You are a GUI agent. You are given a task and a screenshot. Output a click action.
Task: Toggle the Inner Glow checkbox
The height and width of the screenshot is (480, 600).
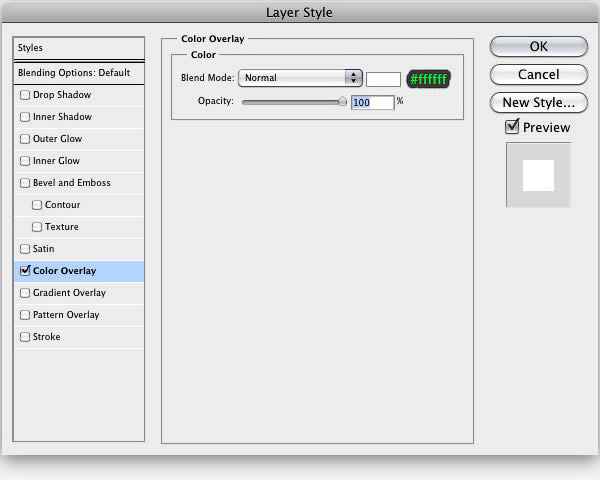[x=25, y=161]
